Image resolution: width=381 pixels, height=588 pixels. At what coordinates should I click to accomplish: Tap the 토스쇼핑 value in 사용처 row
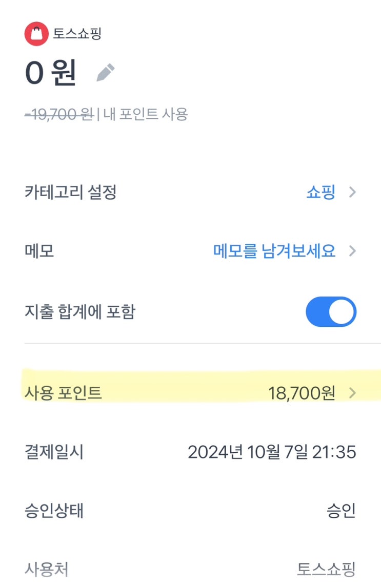pos(326,569)
